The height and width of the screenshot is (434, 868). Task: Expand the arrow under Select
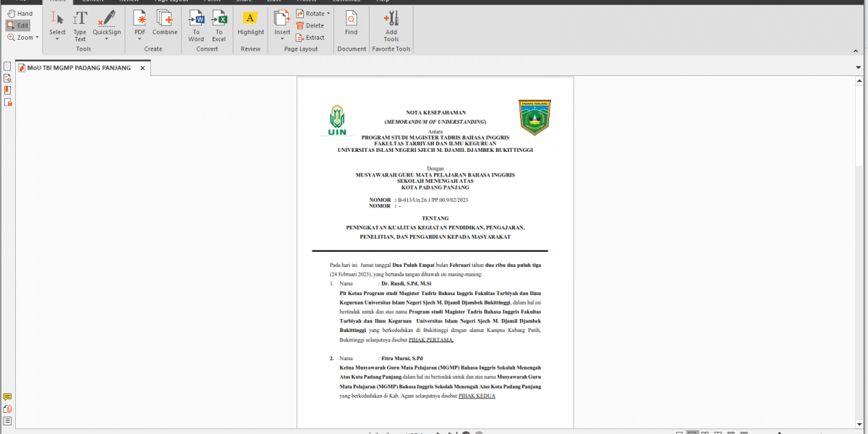pos(57,39)
